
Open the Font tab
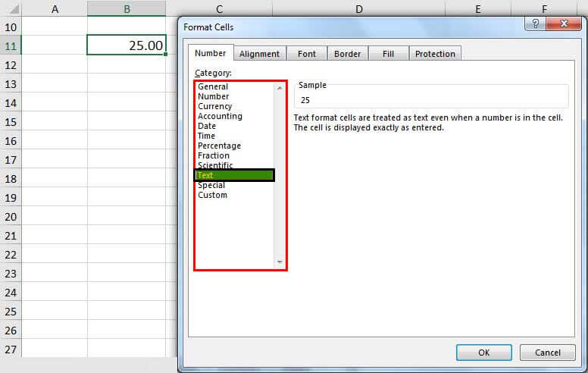(x=307, y=54)
